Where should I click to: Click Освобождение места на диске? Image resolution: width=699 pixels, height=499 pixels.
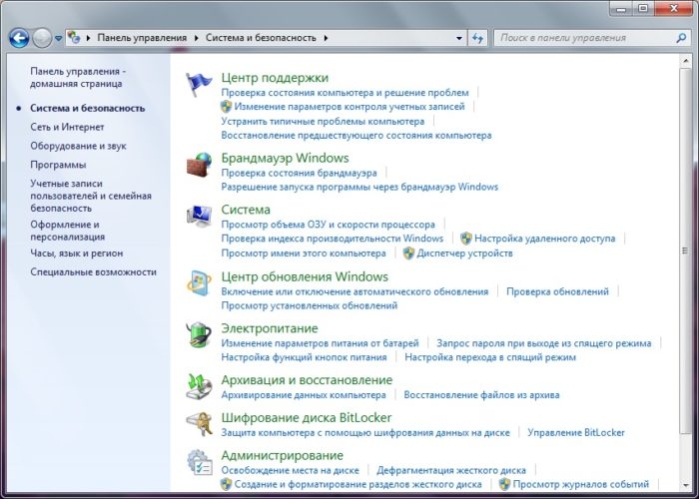[x=290, y=470]
